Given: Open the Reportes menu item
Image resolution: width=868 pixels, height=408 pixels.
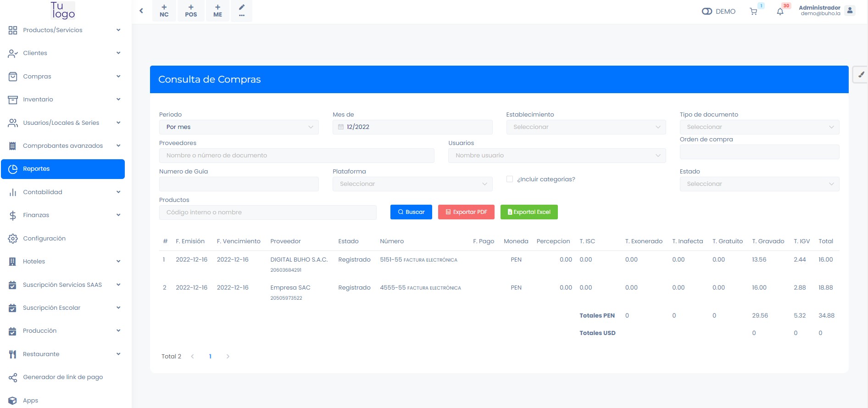Looking at the screenshot, I should point(63,169).
